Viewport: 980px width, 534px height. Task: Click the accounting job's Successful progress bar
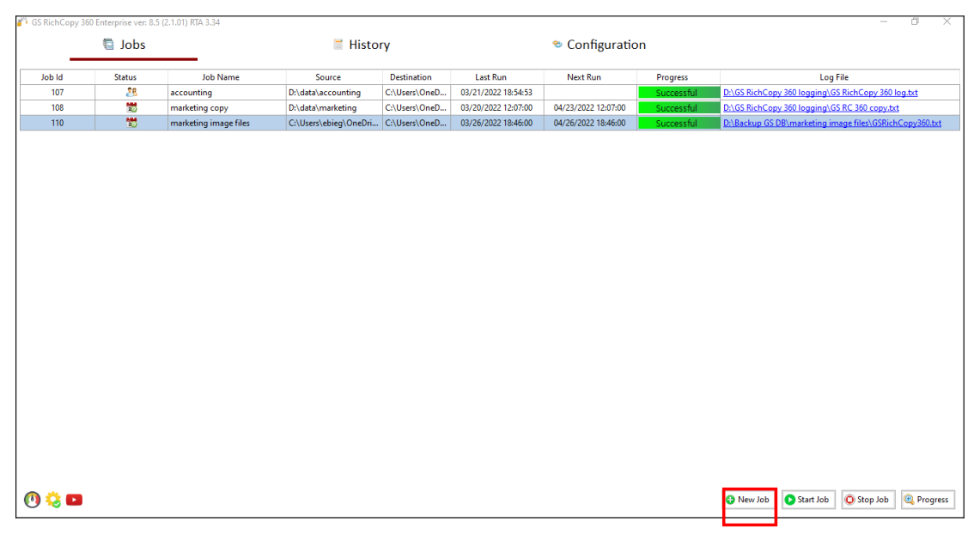(679, 93)
